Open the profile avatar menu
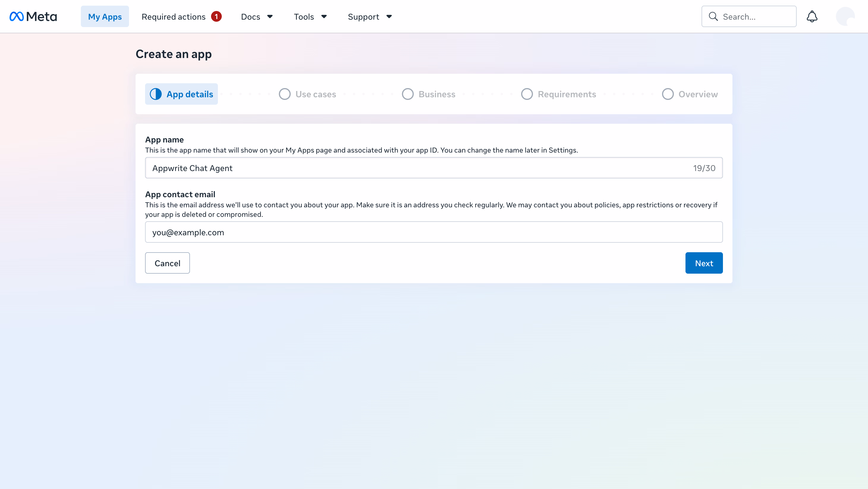Screen dimensions: 868x489 [x=845, y=17]
